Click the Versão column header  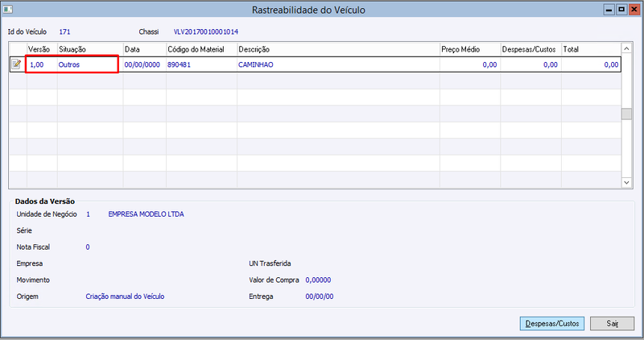[x=42, y=49]
